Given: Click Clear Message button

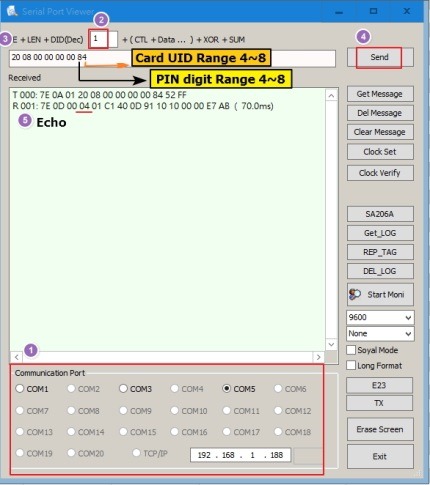Looking at the screenshot, I should pos(380,132).
